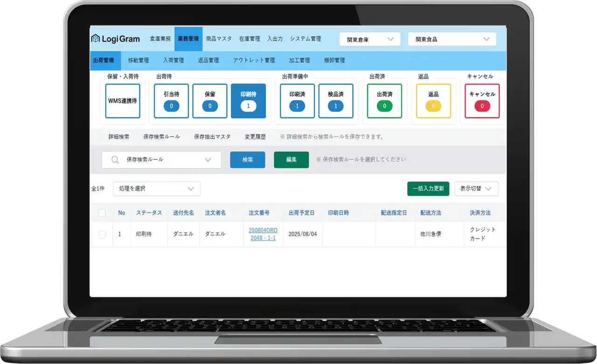Tick the checkbox for row 1

[x=102, y=234]
